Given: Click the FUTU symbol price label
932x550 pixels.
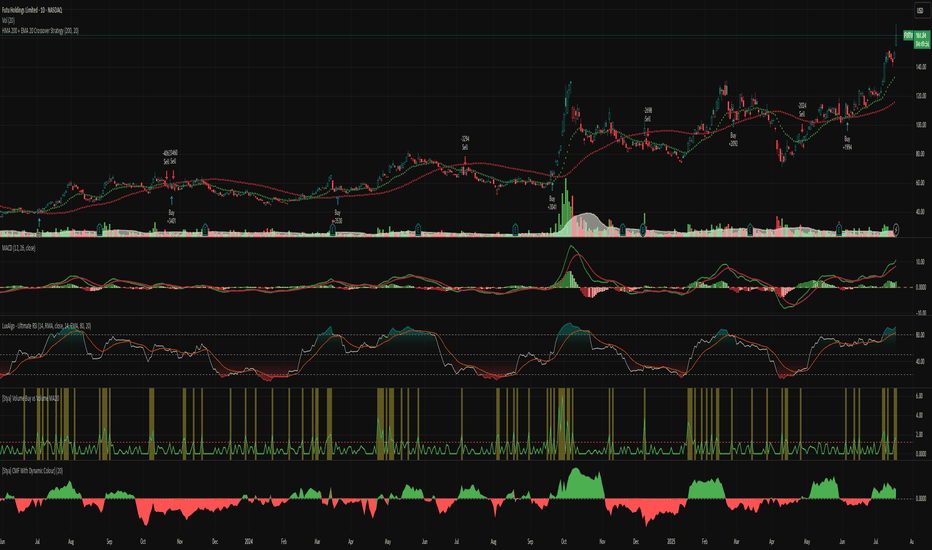Looking at the screenshot, I should click(x=908, y=36).
